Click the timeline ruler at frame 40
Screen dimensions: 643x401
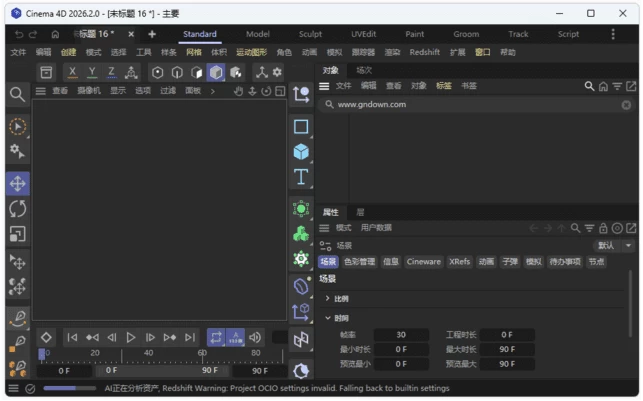tap(148, 354)
